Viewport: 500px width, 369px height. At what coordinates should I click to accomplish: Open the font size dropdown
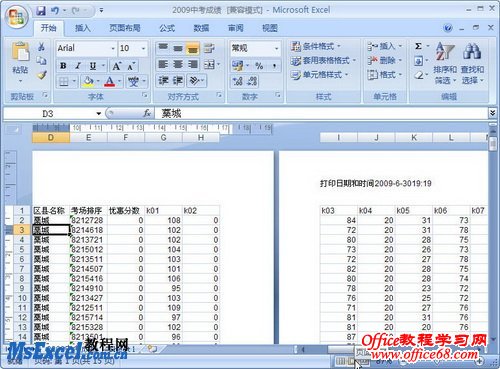(144, 48)
